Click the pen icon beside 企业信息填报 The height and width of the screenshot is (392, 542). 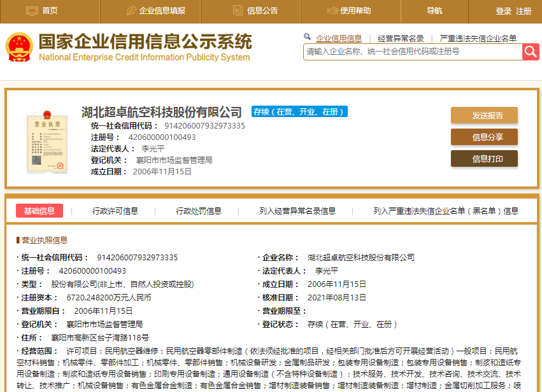[131, 10]
